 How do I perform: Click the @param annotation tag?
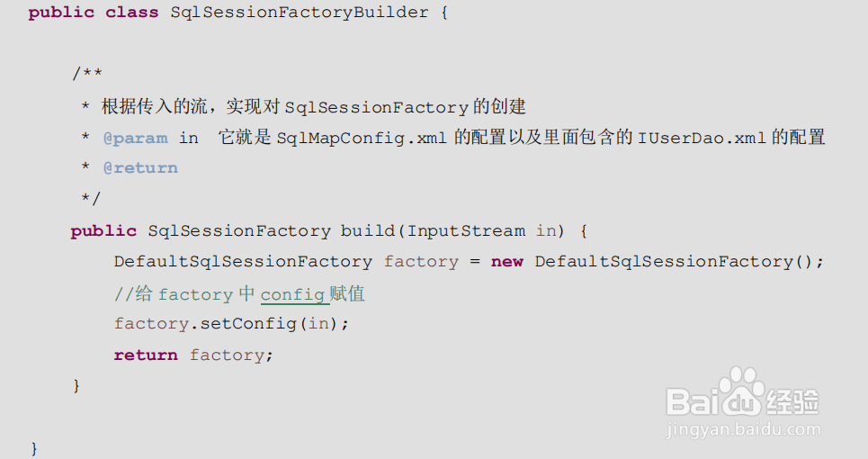(x=135, y=138)
